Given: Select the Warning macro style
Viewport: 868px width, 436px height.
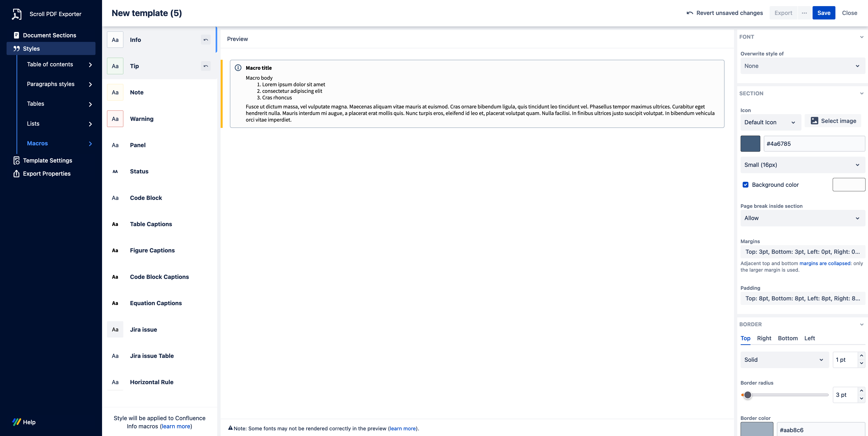Looking at the screenshot, I should pyautogui.click(x=141, y=119).
